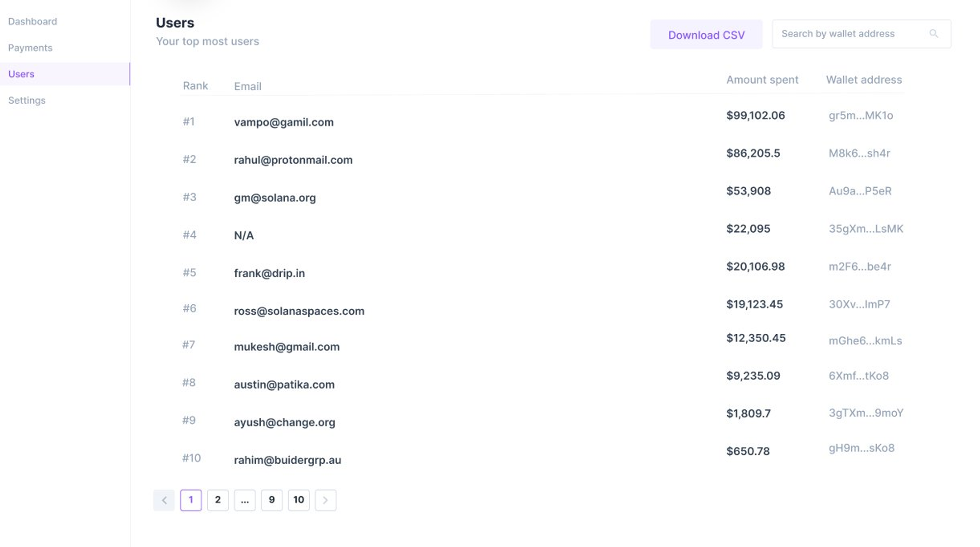The image size is (980, 547).
Task: Click the Amount spent column header
Action: click(x=762, y=79)
